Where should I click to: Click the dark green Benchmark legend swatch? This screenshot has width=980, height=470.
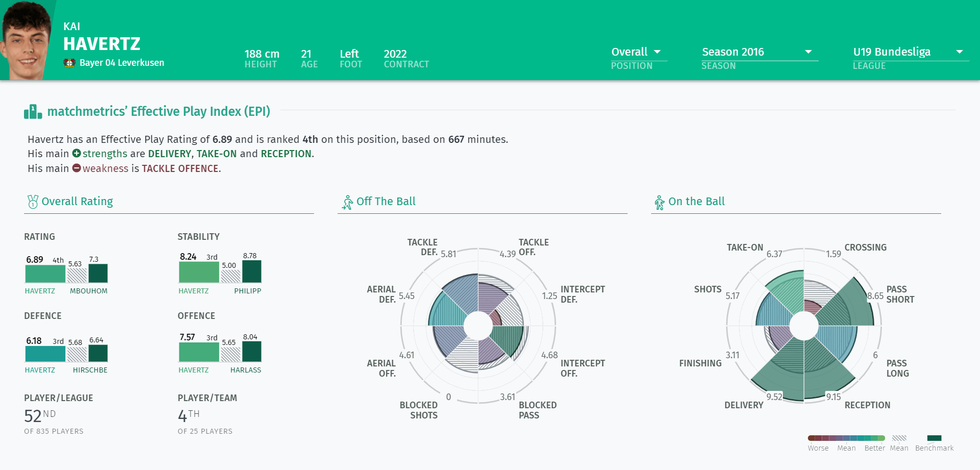click(934, 438)
